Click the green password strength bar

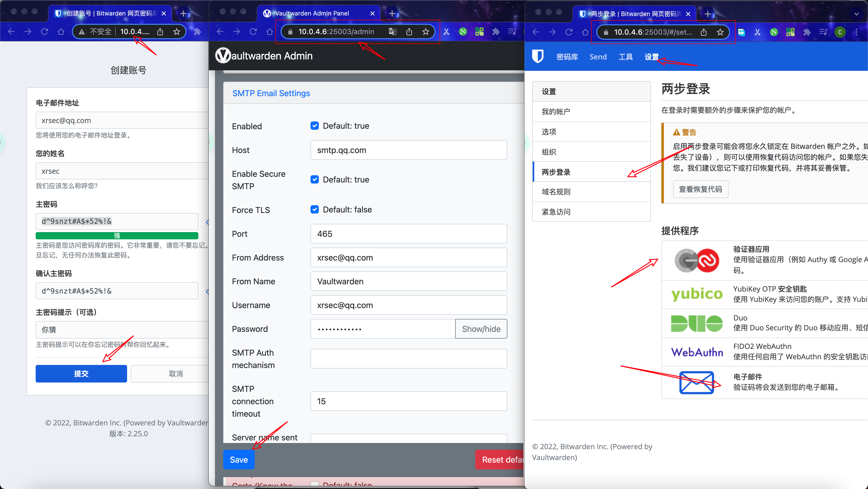click(x=117, y=235)
